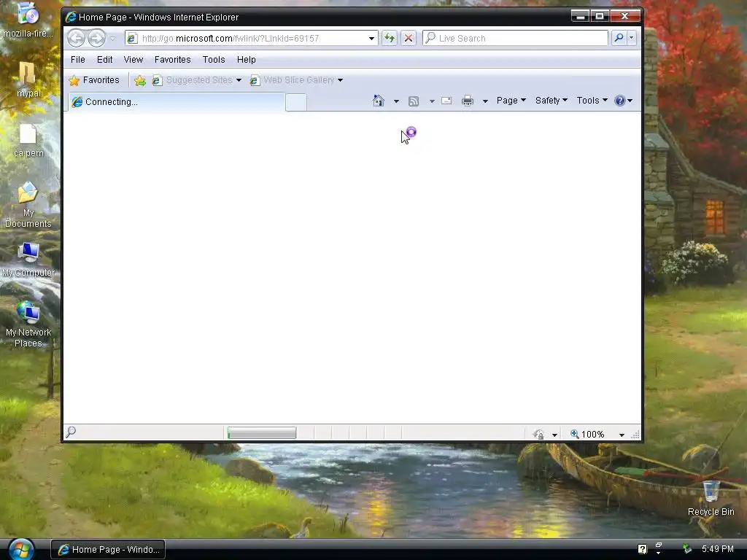Select mozilla-fire... desktop icon
This screenshot has height=560, width=747.
tap(28, 20)
